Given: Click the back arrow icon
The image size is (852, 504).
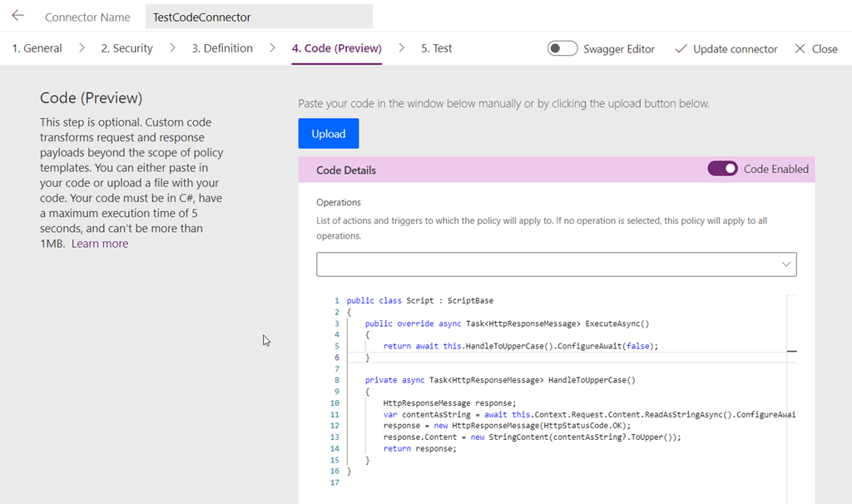Looking at the screenshot, I should point(18,16).
